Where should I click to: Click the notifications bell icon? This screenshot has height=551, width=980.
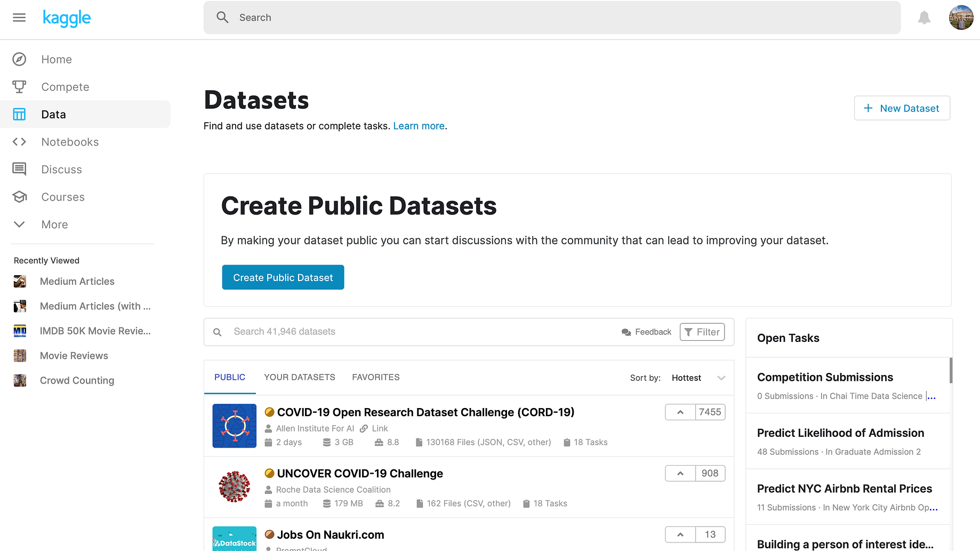coord(924,18)
